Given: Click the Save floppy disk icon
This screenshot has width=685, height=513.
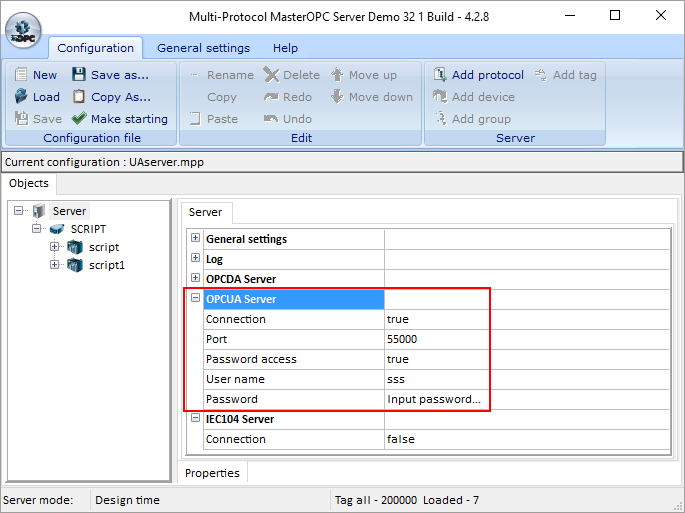Looking at the screenshot, I should tap(21, 118).
